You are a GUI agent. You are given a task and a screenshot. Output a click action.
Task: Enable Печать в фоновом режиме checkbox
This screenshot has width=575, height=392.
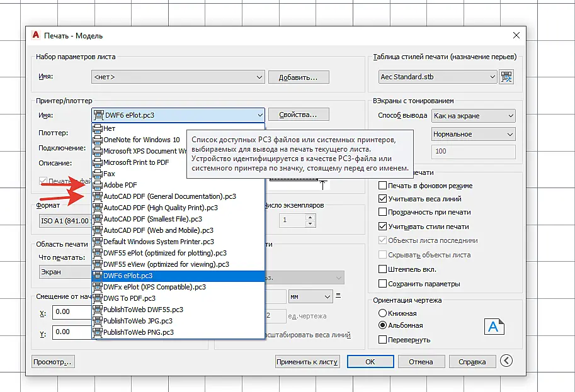point(382,186)
